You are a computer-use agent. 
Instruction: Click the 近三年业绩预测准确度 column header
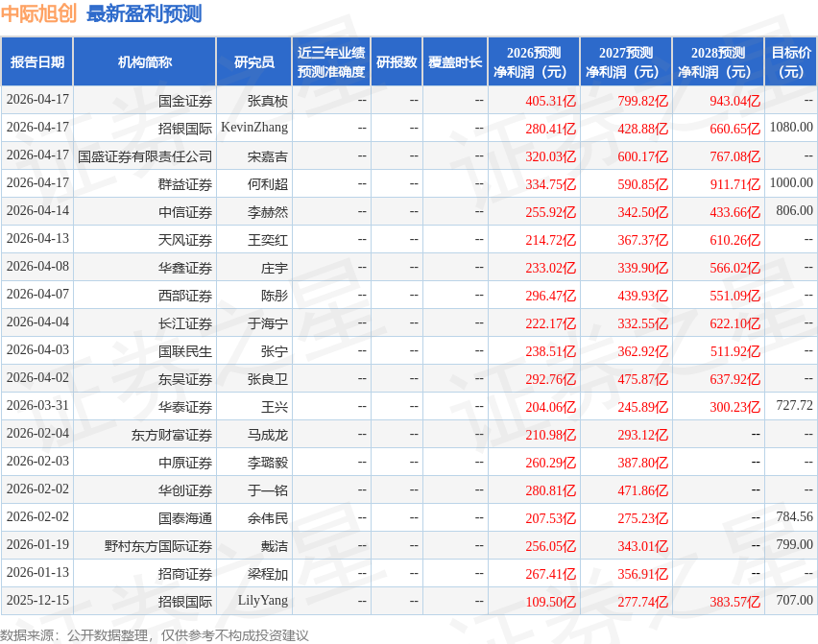point(331,61)
